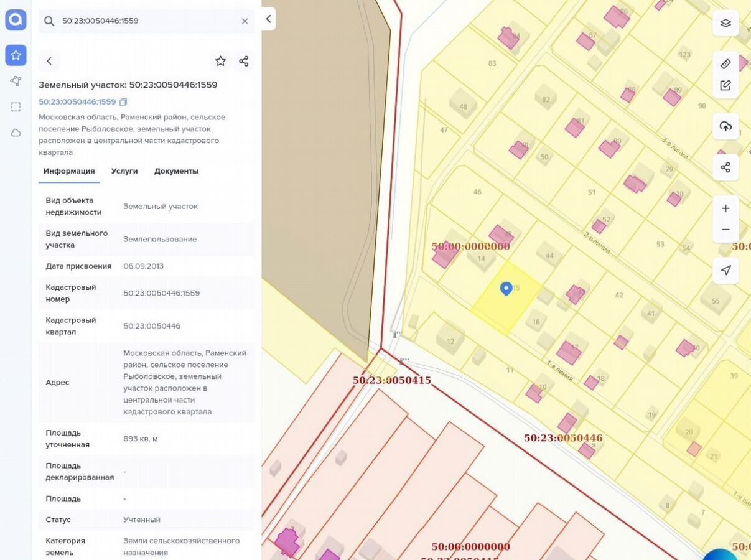The height and width of the screenshot is (560, 751).
Task: Click the blue map pin marker
Action: pos(506,289)
